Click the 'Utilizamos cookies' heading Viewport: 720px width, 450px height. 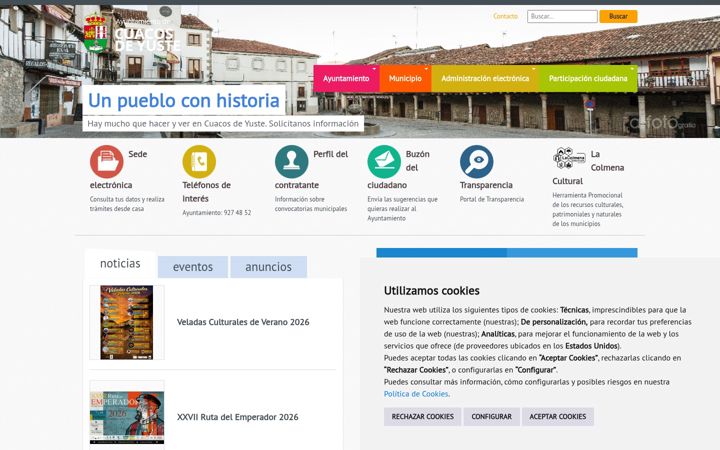point(432,291)
